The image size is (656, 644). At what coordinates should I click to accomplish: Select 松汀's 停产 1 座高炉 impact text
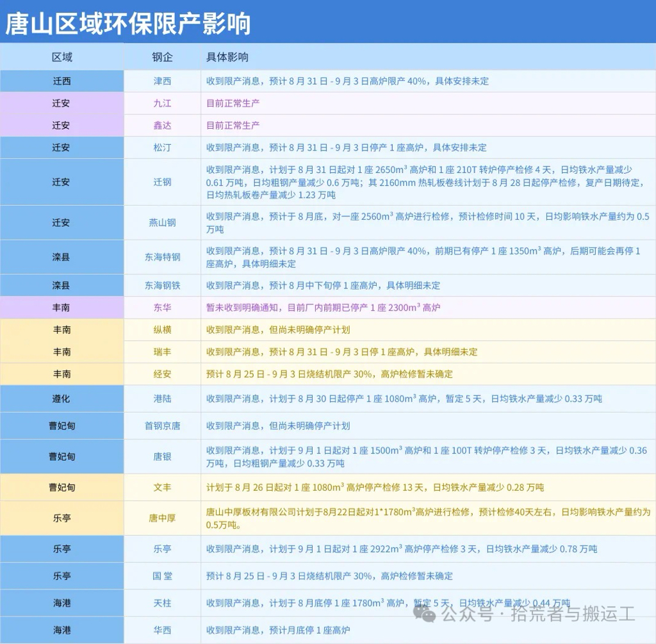[x=346, y=148]
